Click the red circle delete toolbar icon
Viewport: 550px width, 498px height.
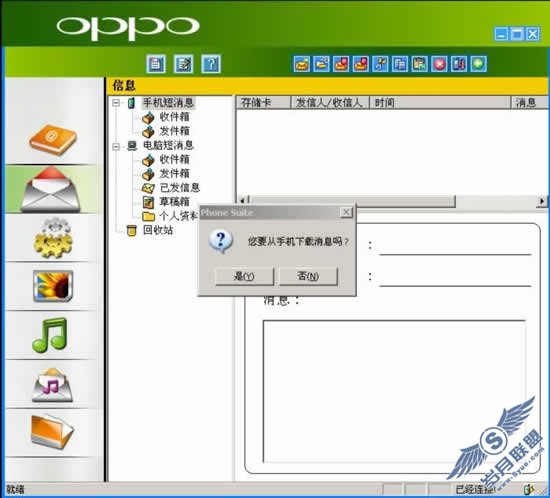(439, 64)
